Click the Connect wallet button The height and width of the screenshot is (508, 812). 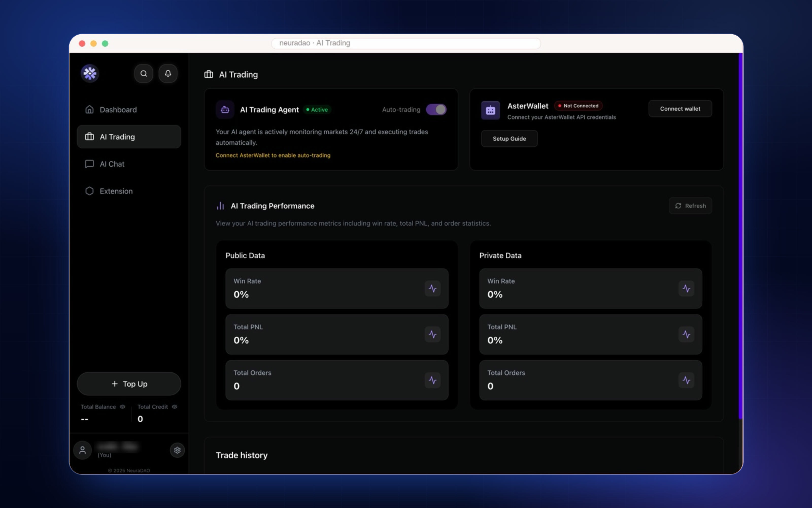tap(680, 108)
